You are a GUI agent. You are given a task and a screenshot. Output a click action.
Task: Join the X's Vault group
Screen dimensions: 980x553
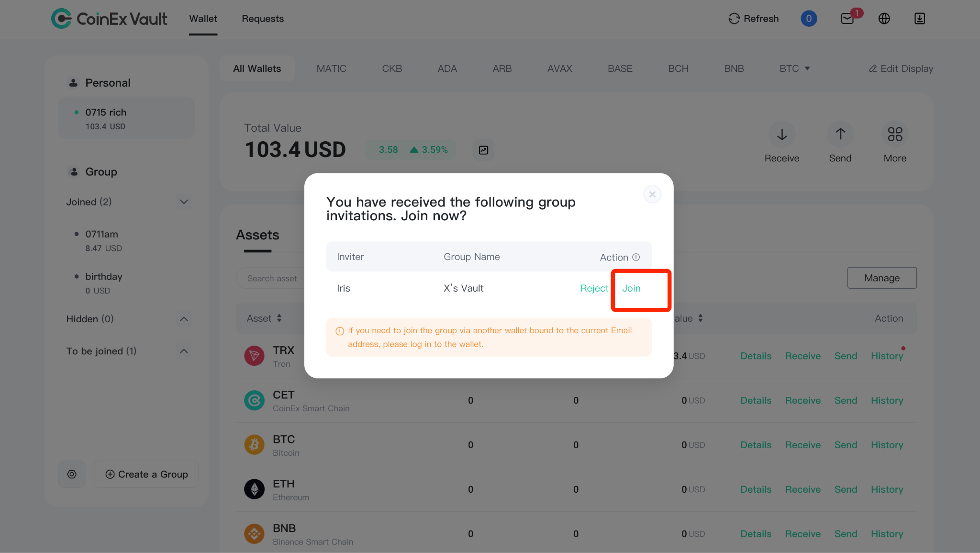[631, 288]
